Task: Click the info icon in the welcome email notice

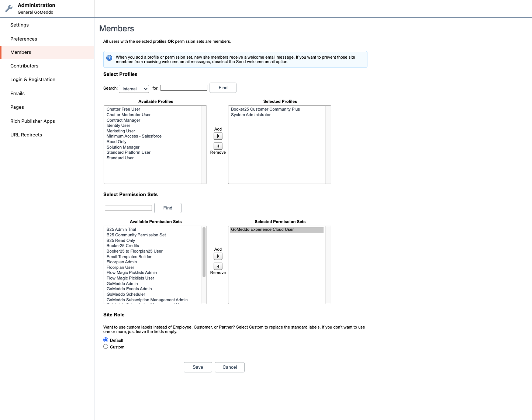Action: (109, 58)
